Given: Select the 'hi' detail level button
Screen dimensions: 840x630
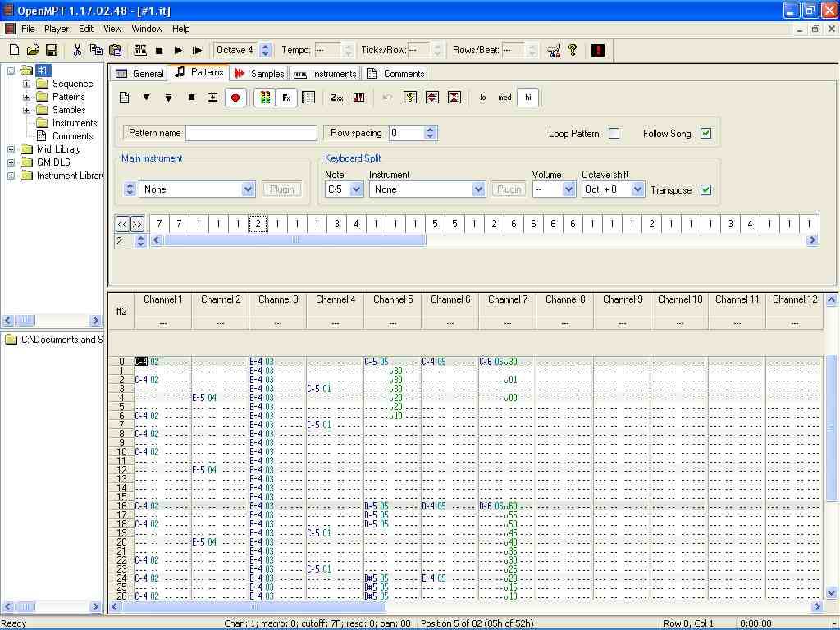Looking at the screenshot, I should (527, 98).
